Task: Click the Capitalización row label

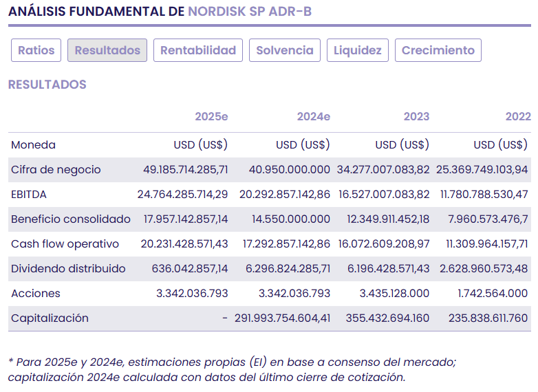Action: pos(50,318)
